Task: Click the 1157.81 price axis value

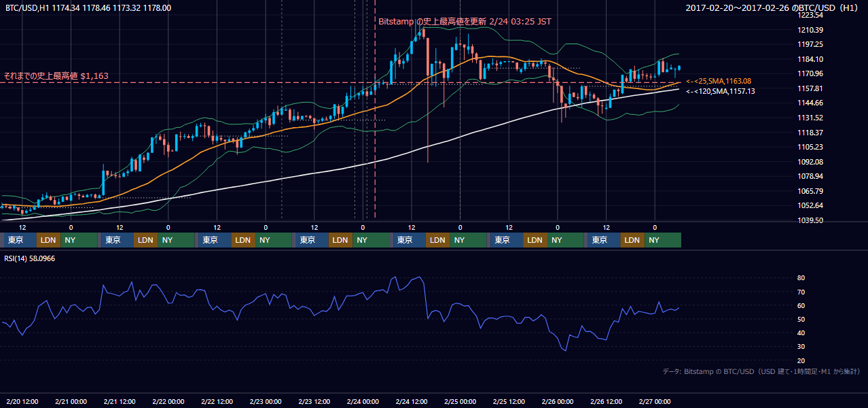Action: pyautogui.click(x=810, y=88)
